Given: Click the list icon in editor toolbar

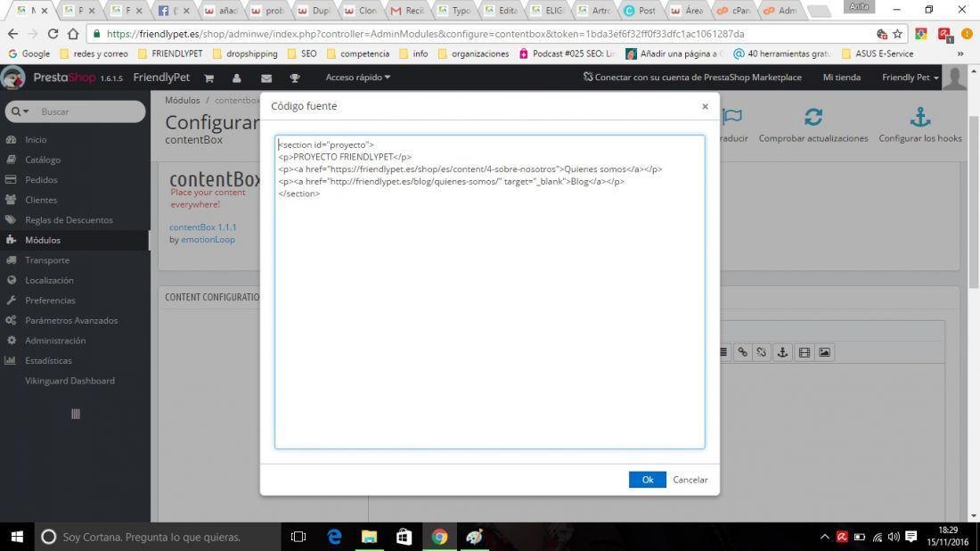Looking at the screenshot, I should pos(723,353).
